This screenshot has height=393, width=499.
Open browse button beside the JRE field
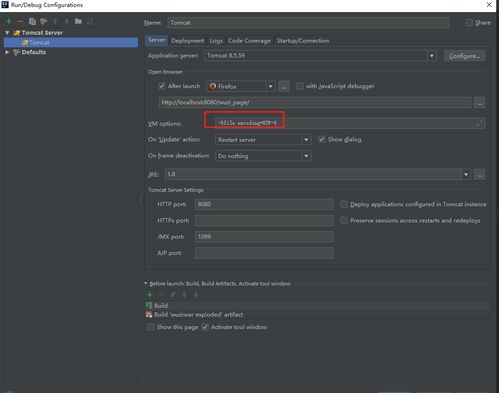[480, 174]
